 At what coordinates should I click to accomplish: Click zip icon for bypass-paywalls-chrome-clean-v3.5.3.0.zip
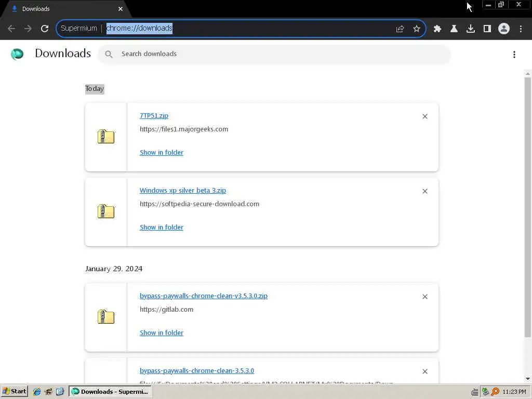click(x=106, y=317)
